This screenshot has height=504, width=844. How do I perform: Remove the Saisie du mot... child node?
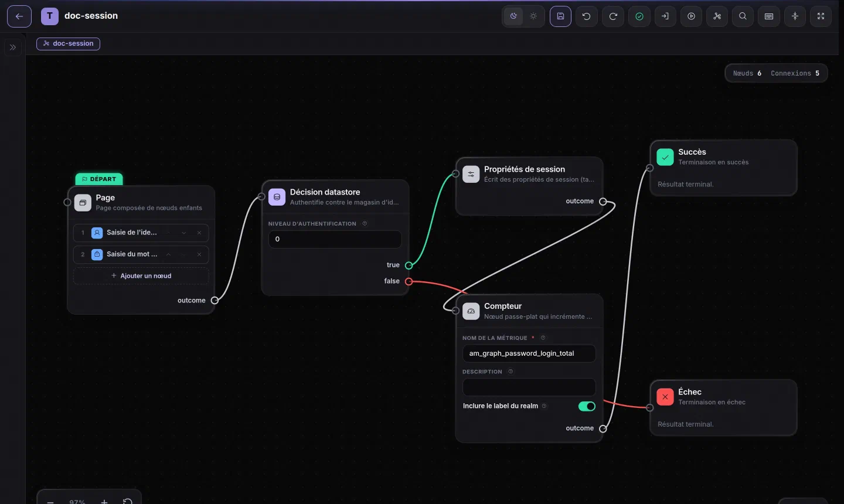point(199,254)
